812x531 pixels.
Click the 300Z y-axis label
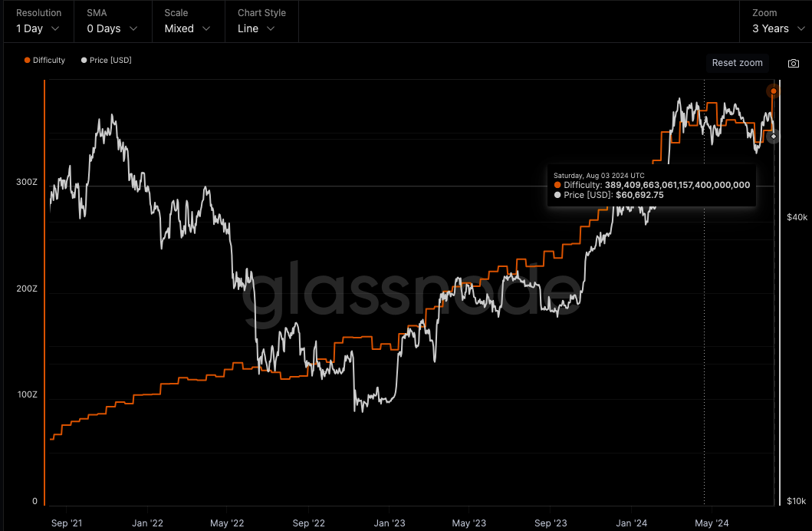pyautogui.click(x=27, y=183)
